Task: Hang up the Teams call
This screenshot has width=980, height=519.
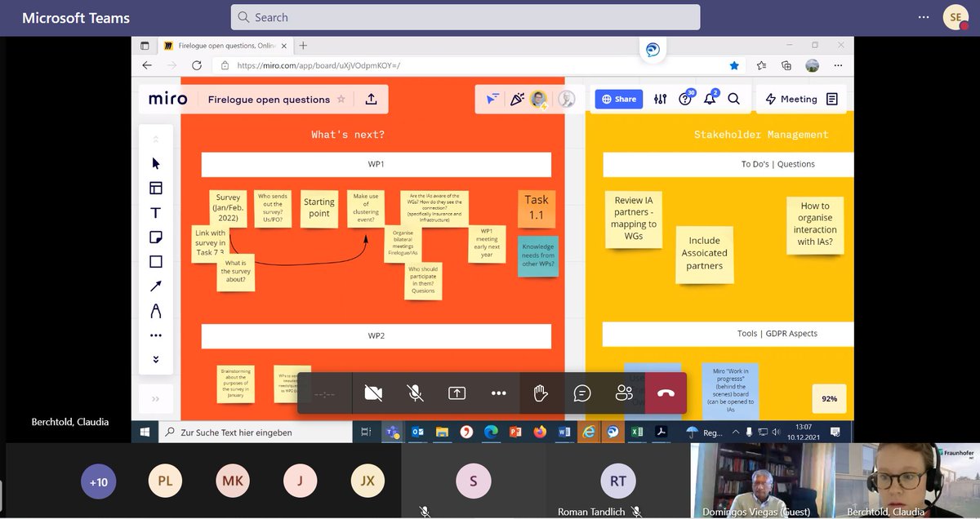Action: coord(666,393)
